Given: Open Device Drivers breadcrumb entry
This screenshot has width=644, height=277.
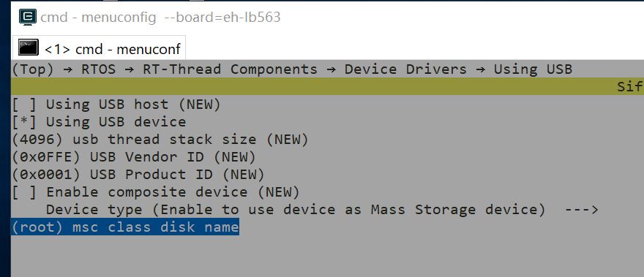Looking at the screenshot, I should (405, 69).
